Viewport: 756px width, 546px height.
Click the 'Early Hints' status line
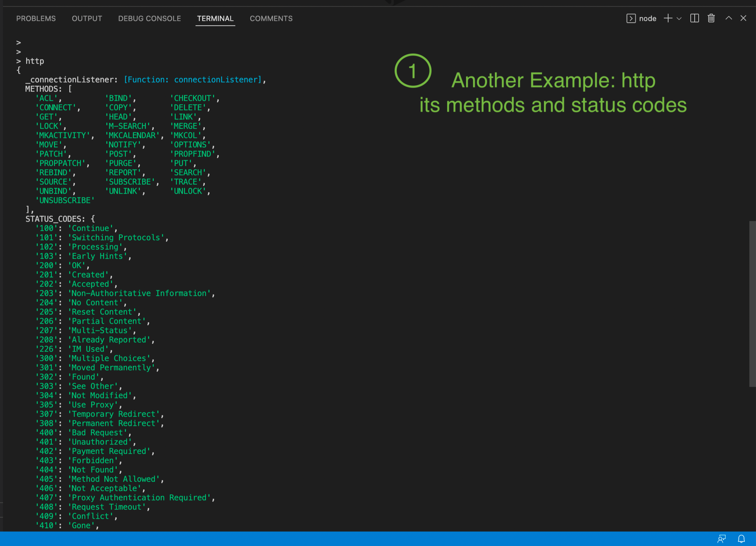[x=83, y=256]
